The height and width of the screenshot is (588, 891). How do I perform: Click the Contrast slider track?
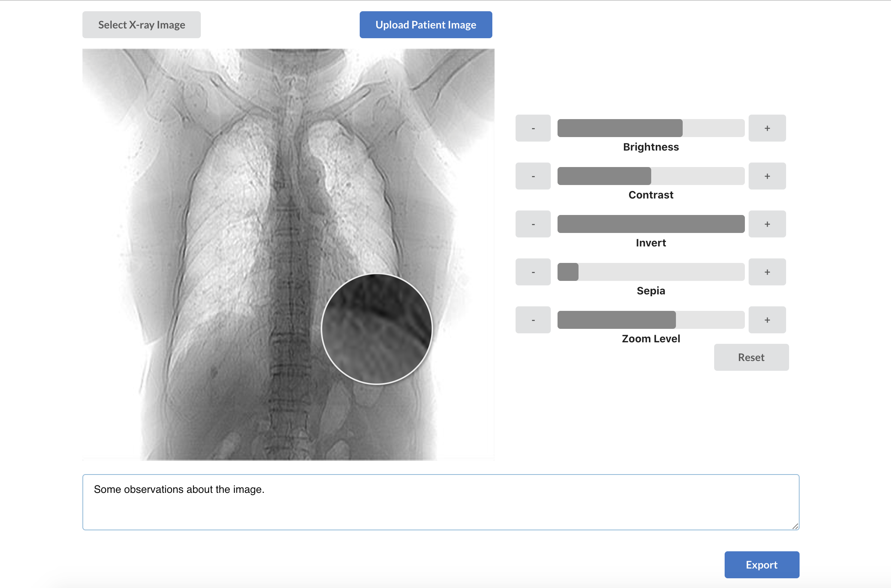[x=650, y=176]
